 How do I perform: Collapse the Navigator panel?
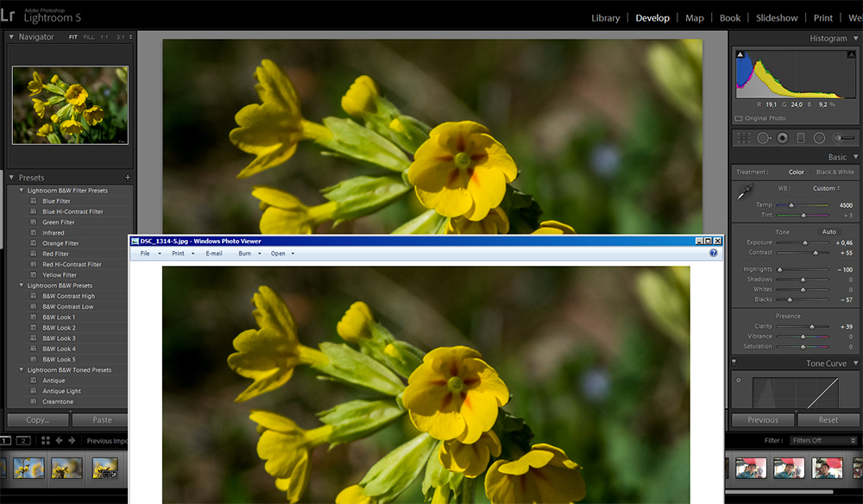(x=11, y=37)
